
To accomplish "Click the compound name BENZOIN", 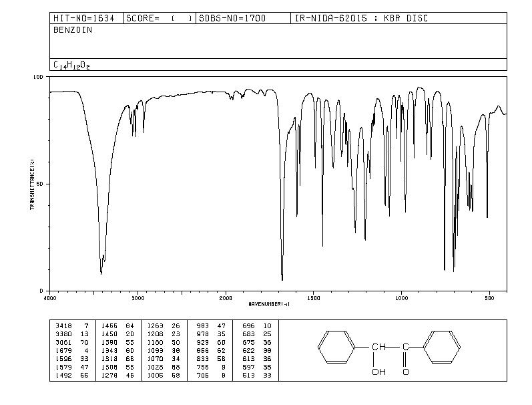I will [73, 30].
